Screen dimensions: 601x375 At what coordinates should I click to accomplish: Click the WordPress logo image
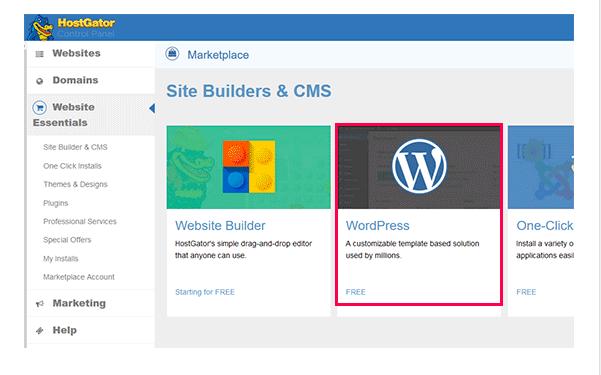(419, 166)
